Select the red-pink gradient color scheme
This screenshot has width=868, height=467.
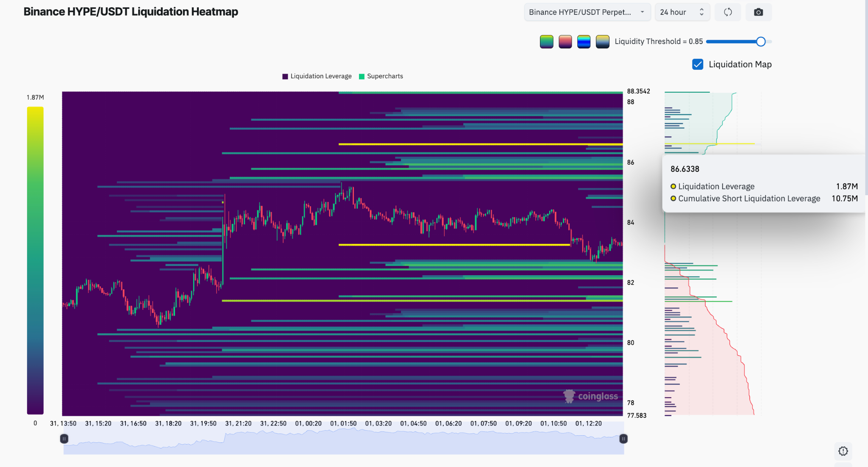[565, 41]
